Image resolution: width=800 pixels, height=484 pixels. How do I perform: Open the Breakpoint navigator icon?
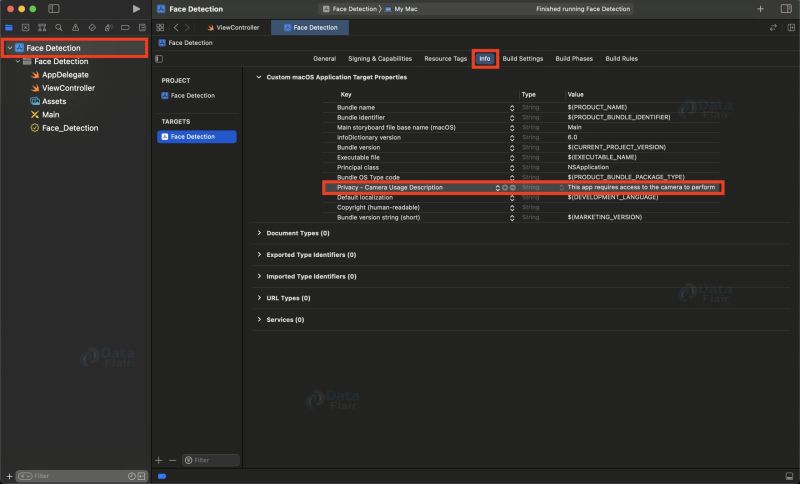[125, 28]
